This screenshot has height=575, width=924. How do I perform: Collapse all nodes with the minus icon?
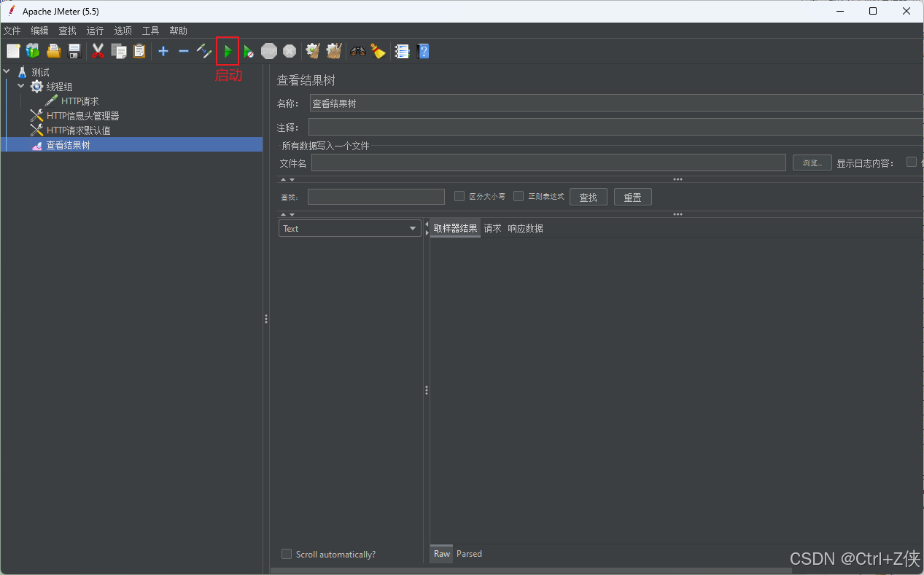click(184, 51)
